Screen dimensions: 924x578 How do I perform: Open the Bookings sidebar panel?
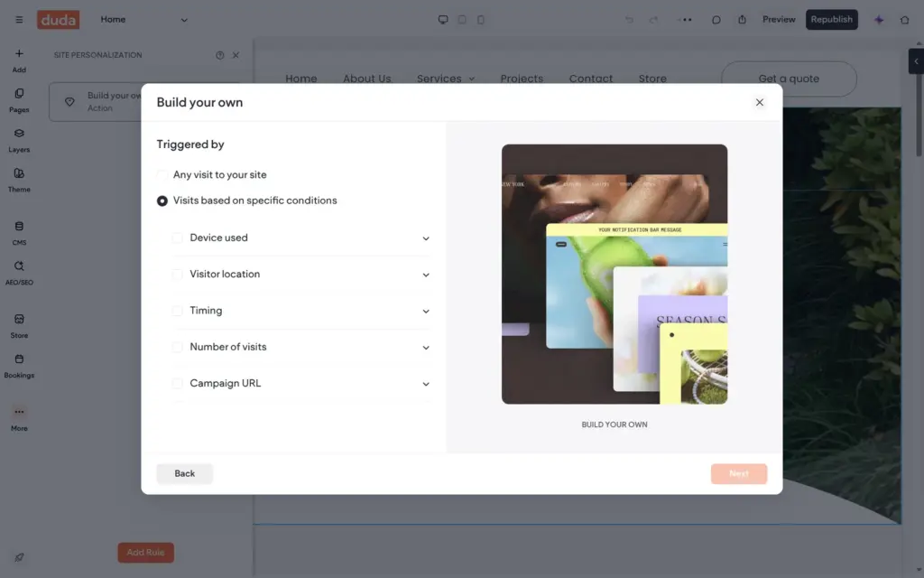coord(19,367)
